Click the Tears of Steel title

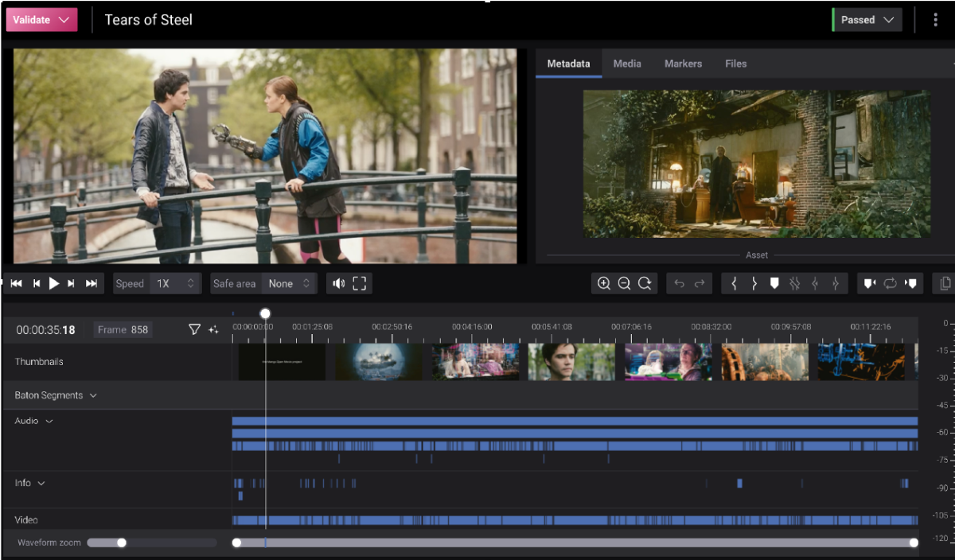(149, 20)
